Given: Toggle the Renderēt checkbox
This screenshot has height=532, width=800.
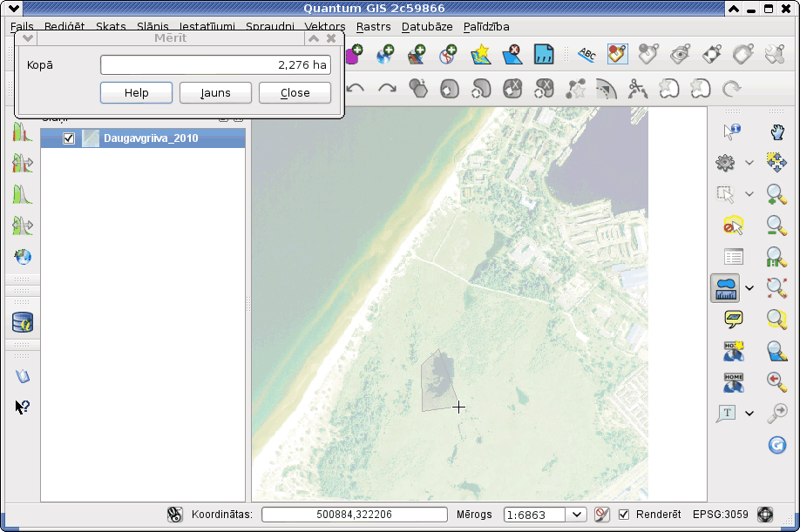Looking at the screenshot, I should 624,515.
